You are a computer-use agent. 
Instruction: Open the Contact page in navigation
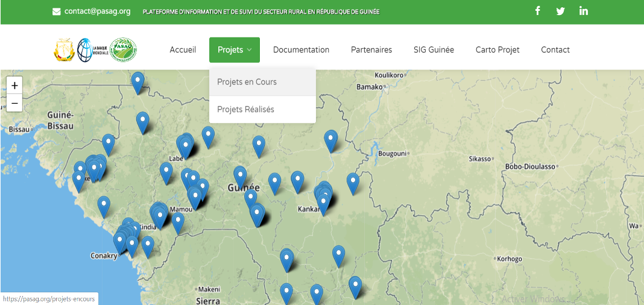(555, 50)
